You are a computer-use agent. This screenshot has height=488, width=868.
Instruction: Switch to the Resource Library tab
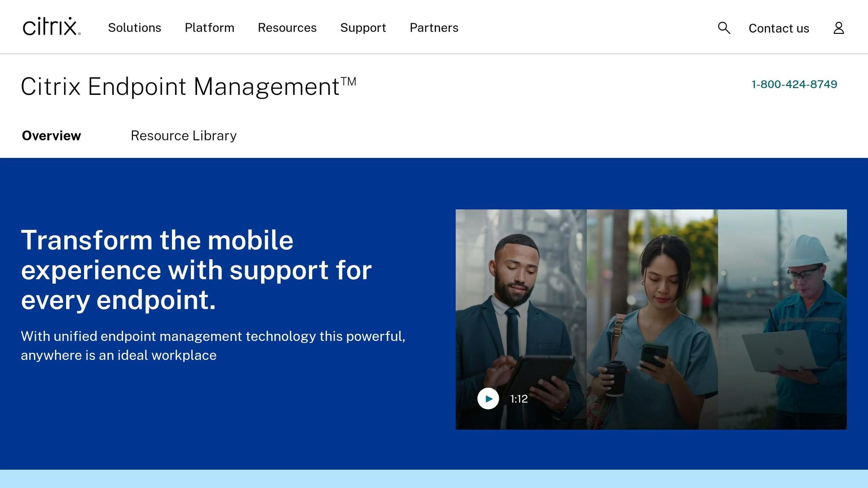coord(184,136)
